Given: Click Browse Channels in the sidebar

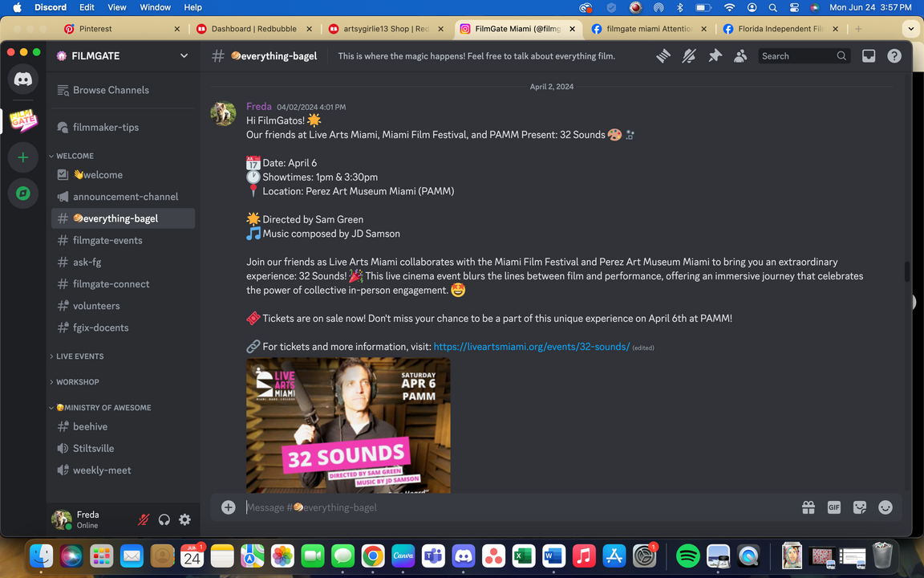Looking at the screenshot, I should point(111,90).
